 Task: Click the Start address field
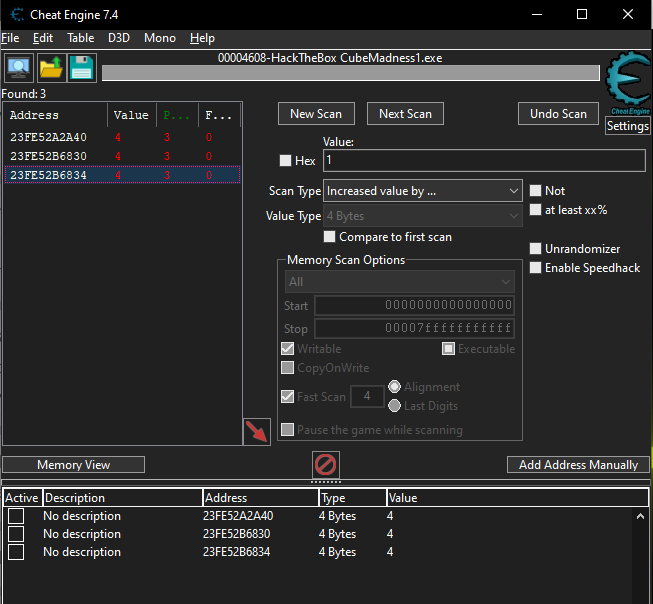coord(414,305)
